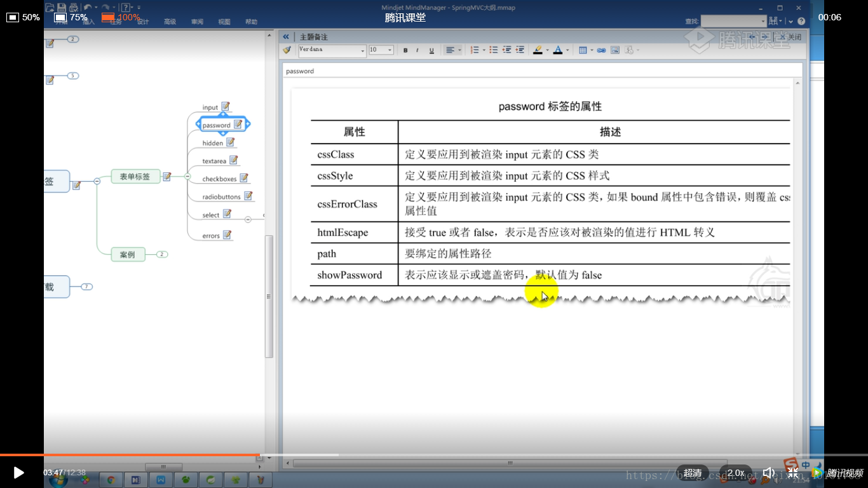Click the help question mark icon
The width and height of the screenshot is (868, 488).
pos(801,21)
